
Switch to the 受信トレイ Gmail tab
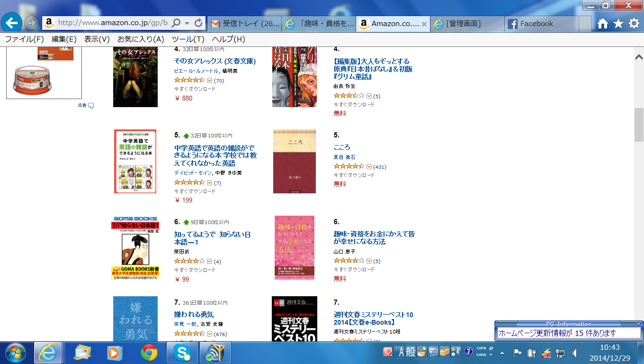244,24
